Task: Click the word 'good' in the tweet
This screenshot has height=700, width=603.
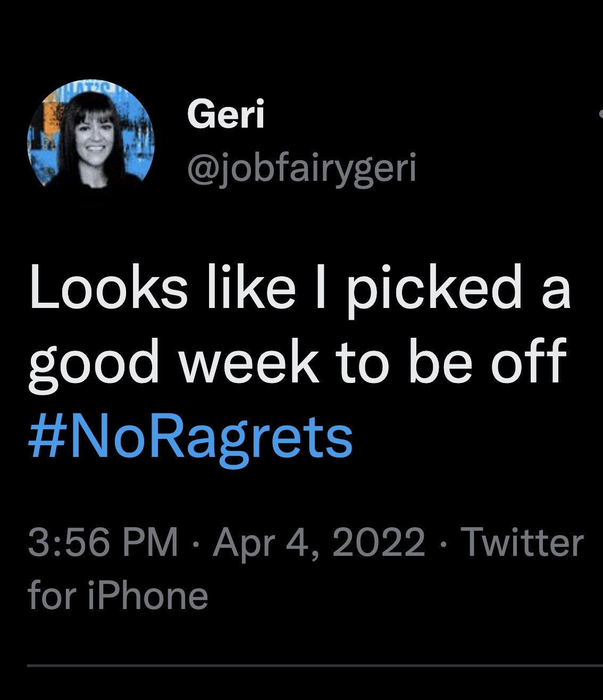Action: click(94, 364)
